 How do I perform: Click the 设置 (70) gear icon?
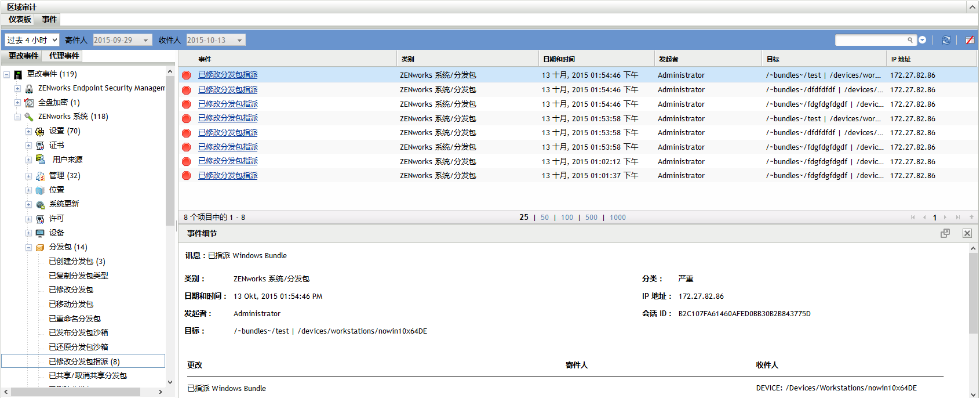click(40, 132)
